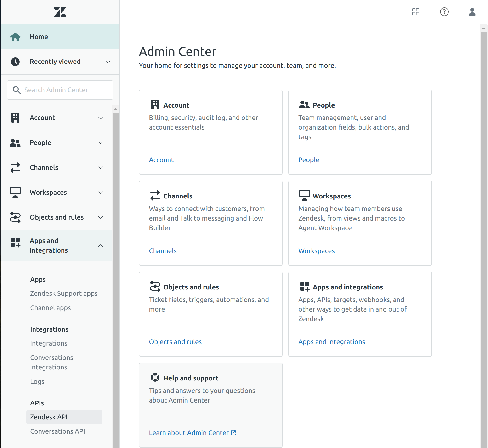Expand the Objects and rules chevron

tap(100, 217)
